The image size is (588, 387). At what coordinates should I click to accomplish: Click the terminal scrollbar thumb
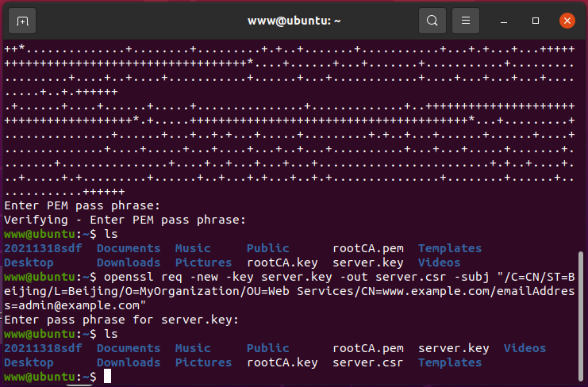(581, 316)
